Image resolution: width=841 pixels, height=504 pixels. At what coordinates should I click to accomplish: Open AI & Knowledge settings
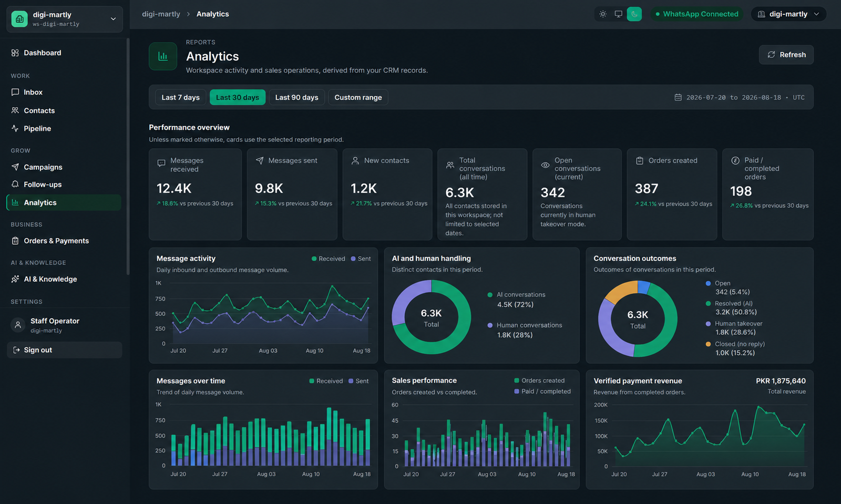pyautogui.click(x=64, y=280)
